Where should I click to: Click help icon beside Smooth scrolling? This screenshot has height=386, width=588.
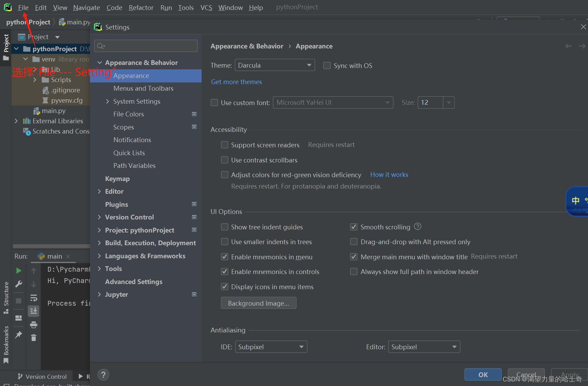click(x=418, y=227)
